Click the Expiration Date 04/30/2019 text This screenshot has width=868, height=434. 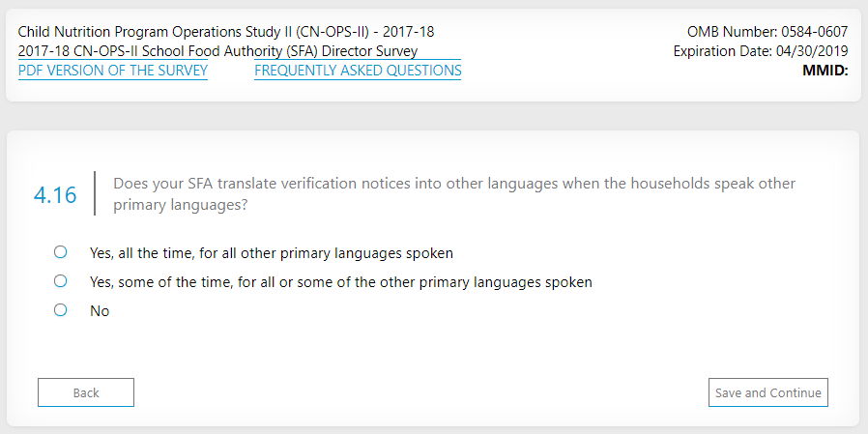pos(760,51)
